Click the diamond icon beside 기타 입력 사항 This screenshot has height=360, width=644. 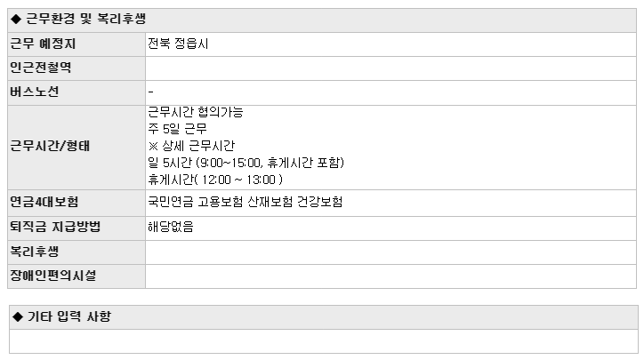pos(18,316)
